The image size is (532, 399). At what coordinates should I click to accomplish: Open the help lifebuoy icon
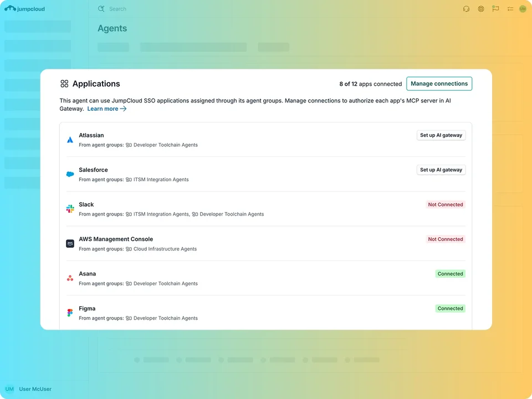pyautogui.click(x=481, y=9)
